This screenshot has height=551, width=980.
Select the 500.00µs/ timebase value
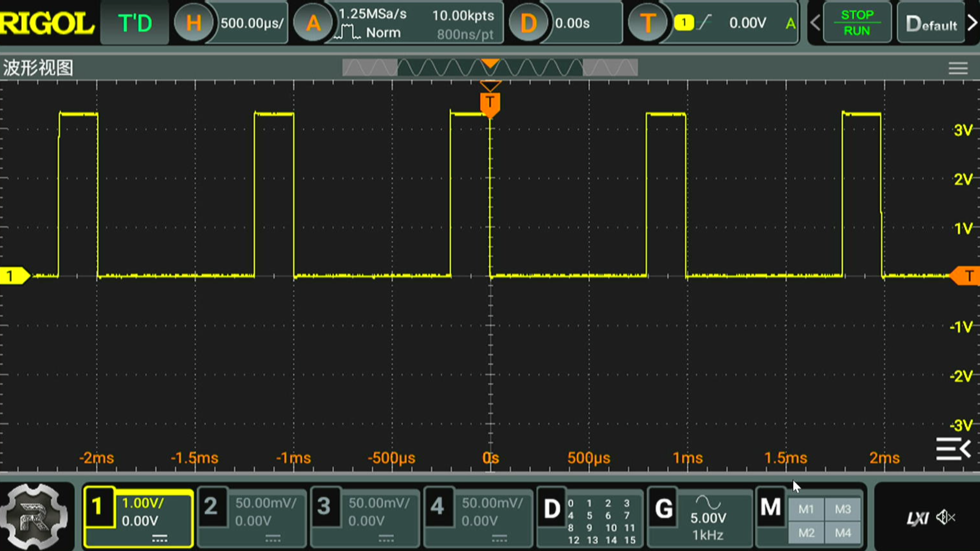[x=252, y=23]
